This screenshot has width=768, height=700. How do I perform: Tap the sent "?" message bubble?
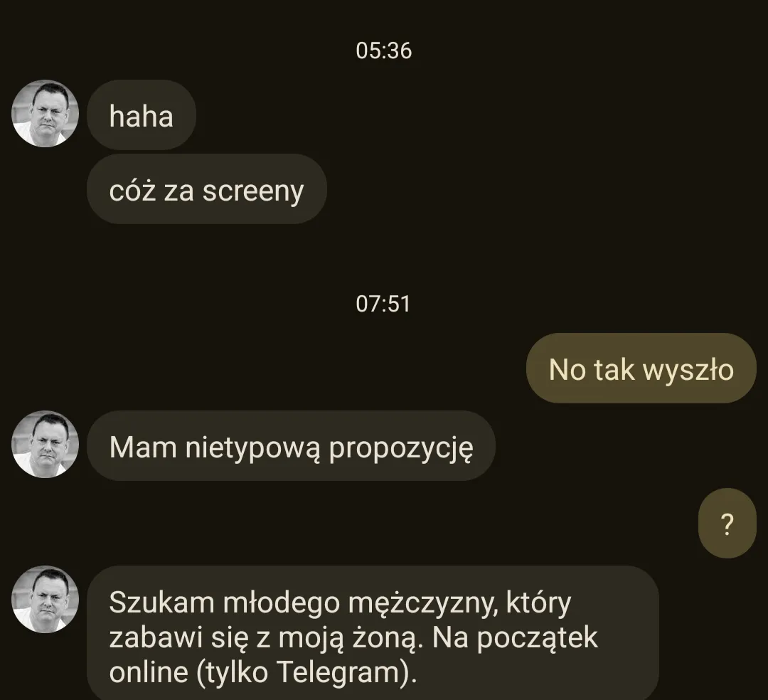pos(727,523)
